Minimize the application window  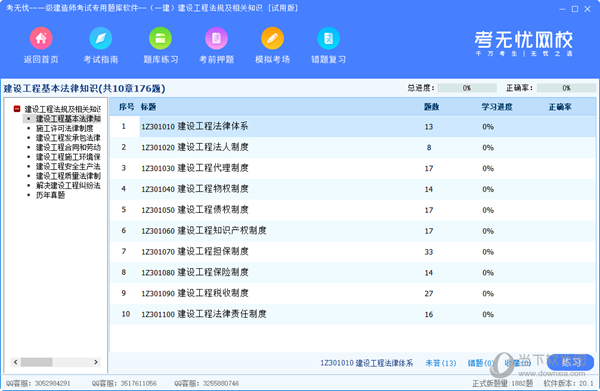562,9
